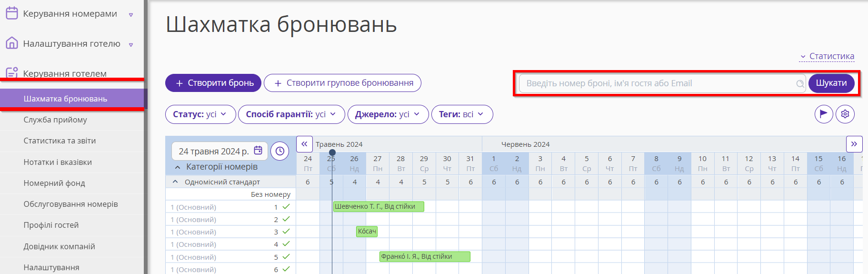Expand the Керування номерами menu arrow
This screenshot has height=274, width=868.
(131, 15)
